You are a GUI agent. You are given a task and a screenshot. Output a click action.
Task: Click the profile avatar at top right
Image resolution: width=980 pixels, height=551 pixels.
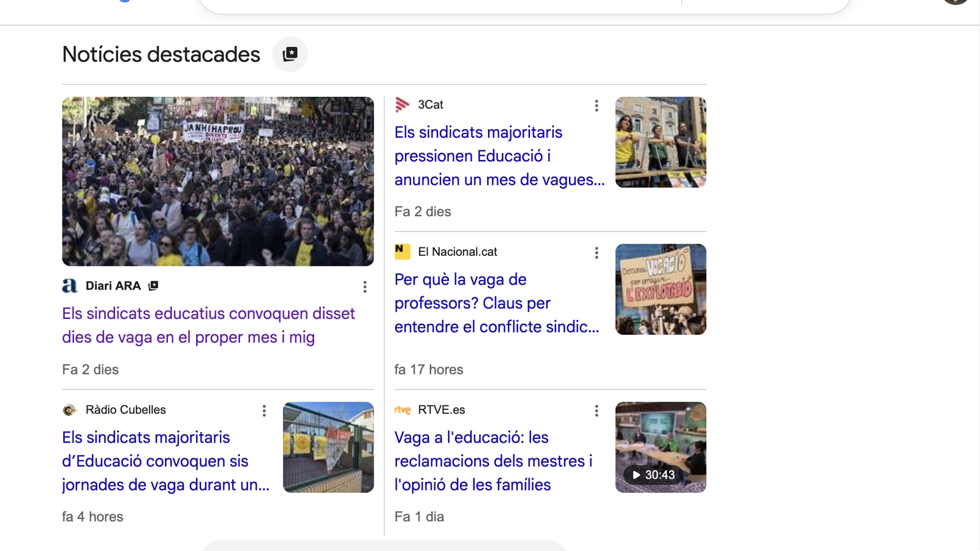[x=954, y=2]
